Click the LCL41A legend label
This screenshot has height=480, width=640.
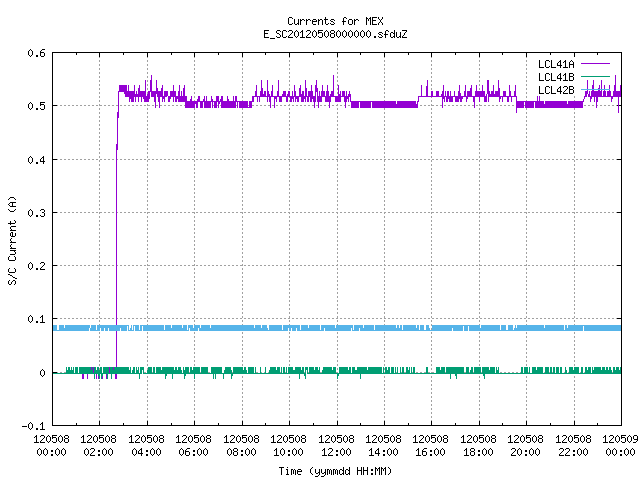(x=556, y=64)
